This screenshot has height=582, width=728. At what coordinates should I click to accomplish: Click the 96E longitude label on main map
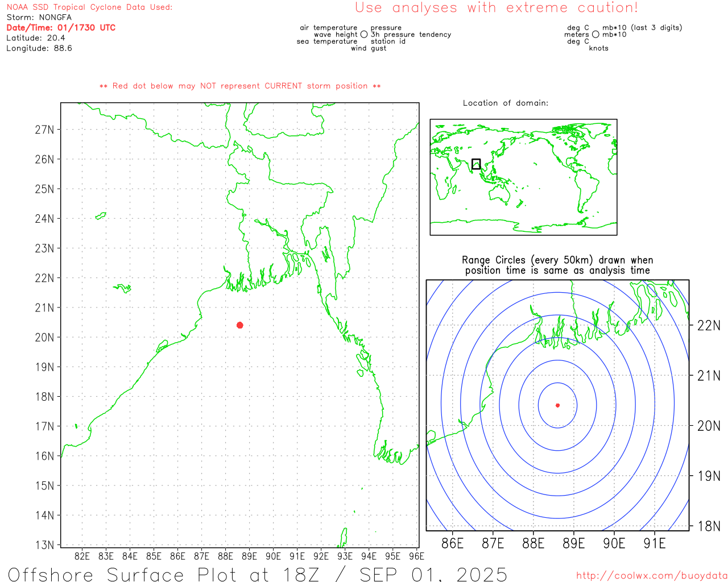(x=417, y=556)
